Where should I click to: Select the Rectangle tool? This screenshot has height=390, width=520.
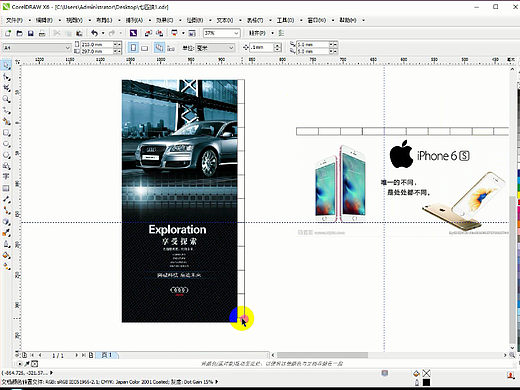tap(6, 133)
